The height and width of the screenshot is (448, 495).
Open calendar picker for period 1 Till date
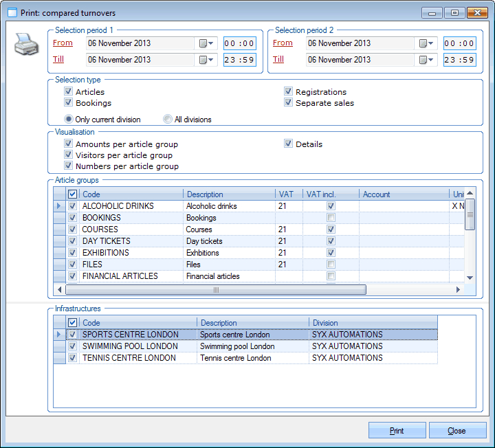point(206,60)
